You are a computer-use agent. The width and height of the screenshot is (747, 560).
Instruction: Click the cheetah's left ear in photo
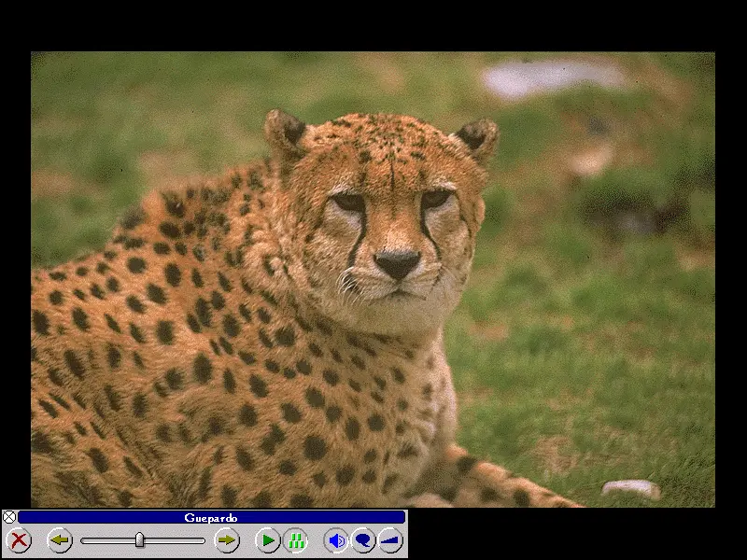tap(285, 132)
